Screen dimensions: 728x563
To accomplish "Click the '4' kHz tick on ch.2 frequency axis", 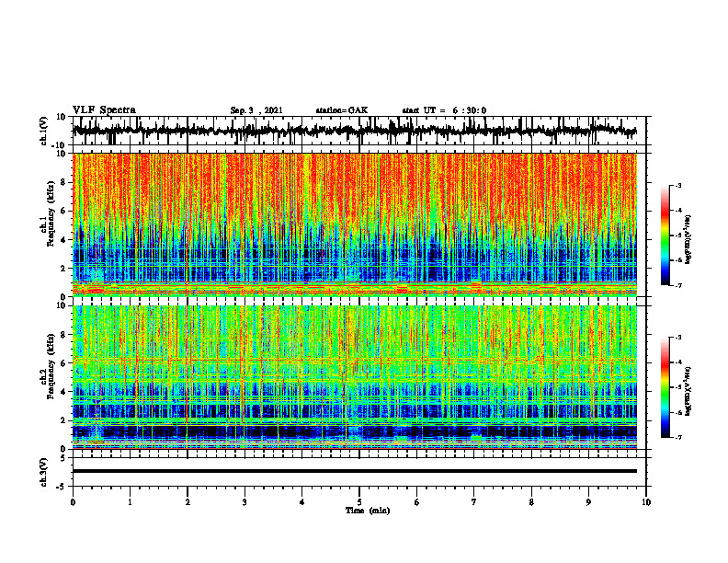I will point(64,392).
